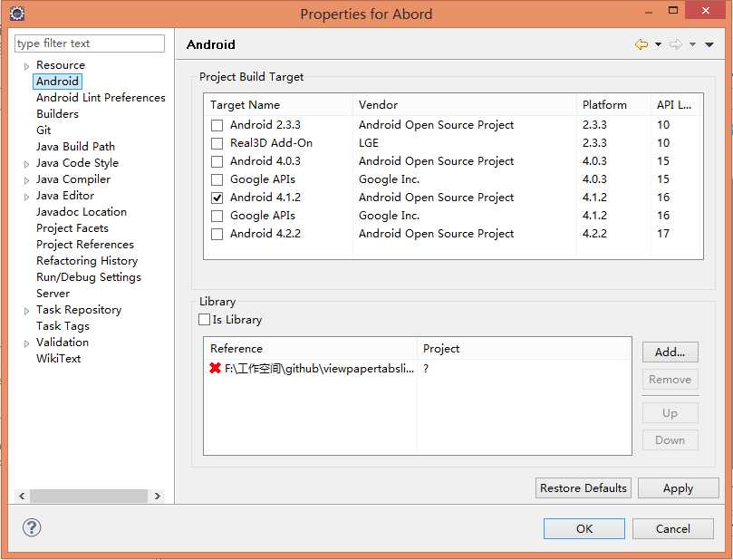
Task: Check Google APIs platform 4.0.3 checkbox
Action: click(x=217, y=180)
